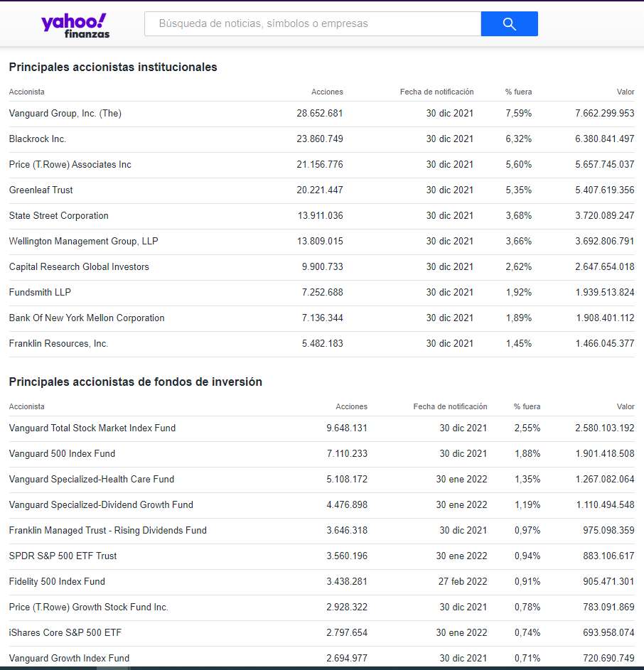Click the Yahoo Finanzas logo
This screenshot has width=644, height=670.
click(75, 25)
